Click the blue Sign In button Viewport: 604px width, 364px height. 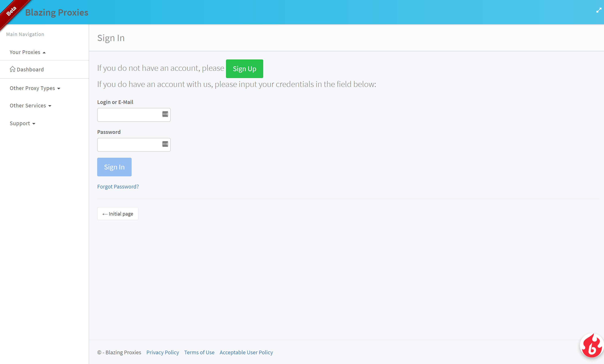pos(114,167)
